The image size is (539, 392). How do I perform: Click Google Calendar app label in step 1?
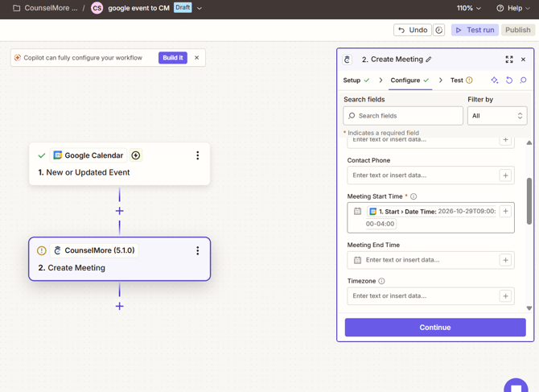click(88, 155)
